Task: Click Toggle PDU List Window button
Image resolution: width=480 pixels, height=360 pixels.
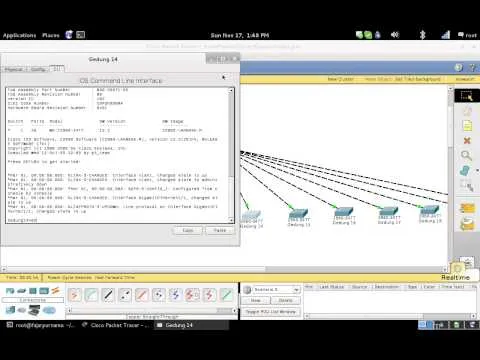Action: 271,312
